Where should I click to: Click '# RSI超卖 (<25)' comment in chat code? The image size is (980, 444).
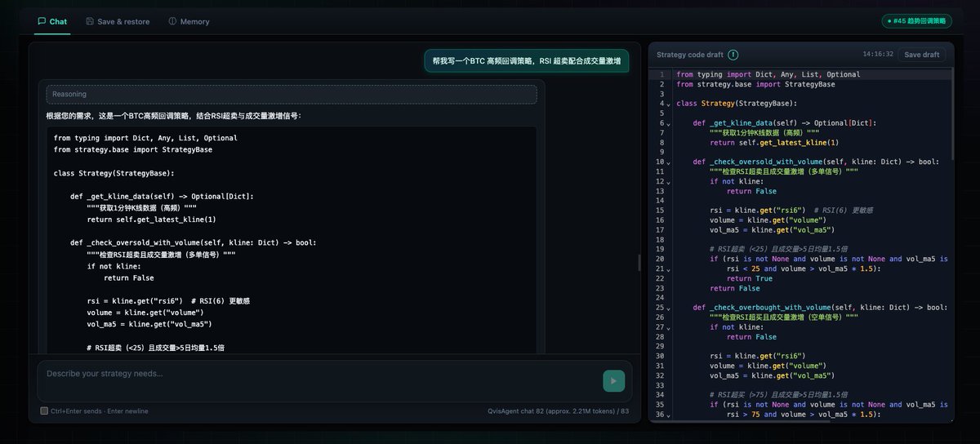pos(155,348)
